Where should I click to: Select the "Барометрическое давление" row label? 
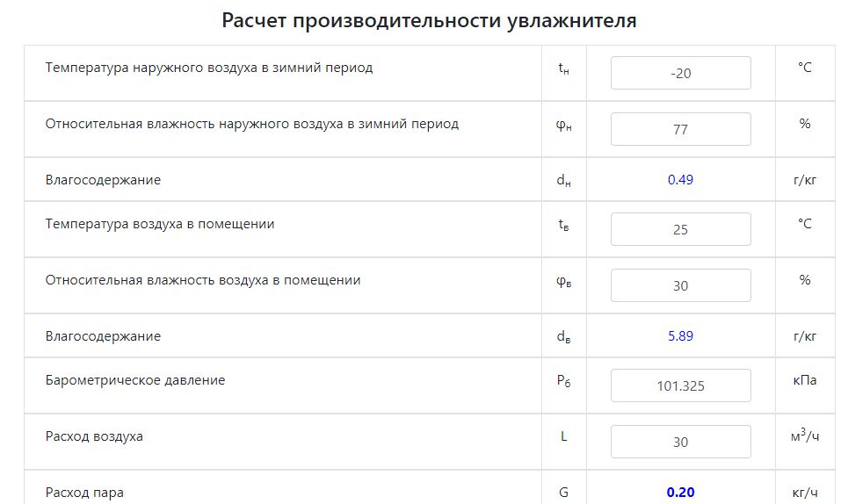(135, 380)
